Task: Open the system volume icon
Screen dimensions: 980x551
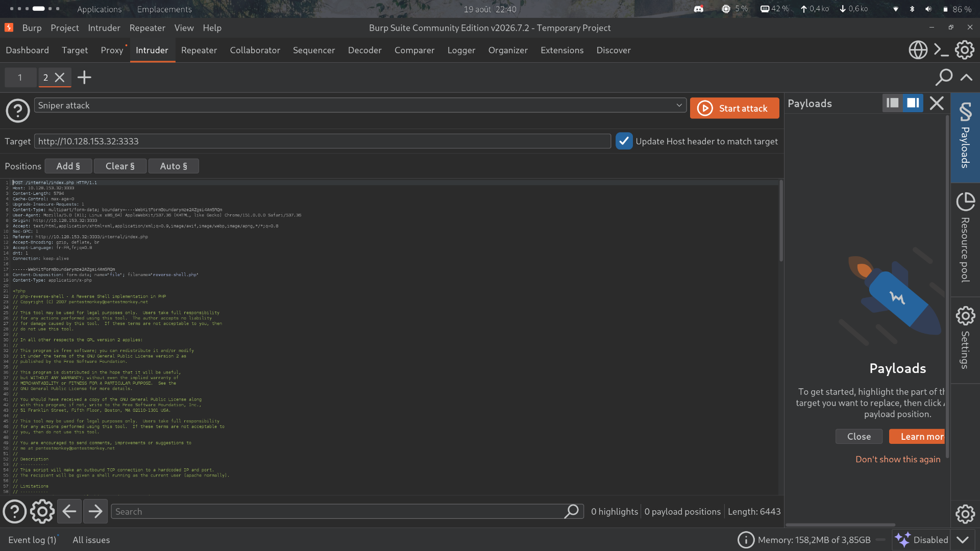Action: pos(928,9)
